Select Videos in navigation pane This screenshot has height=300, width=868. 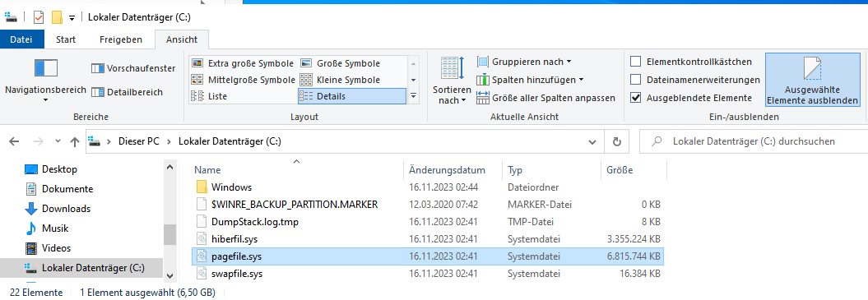[56, 248]
